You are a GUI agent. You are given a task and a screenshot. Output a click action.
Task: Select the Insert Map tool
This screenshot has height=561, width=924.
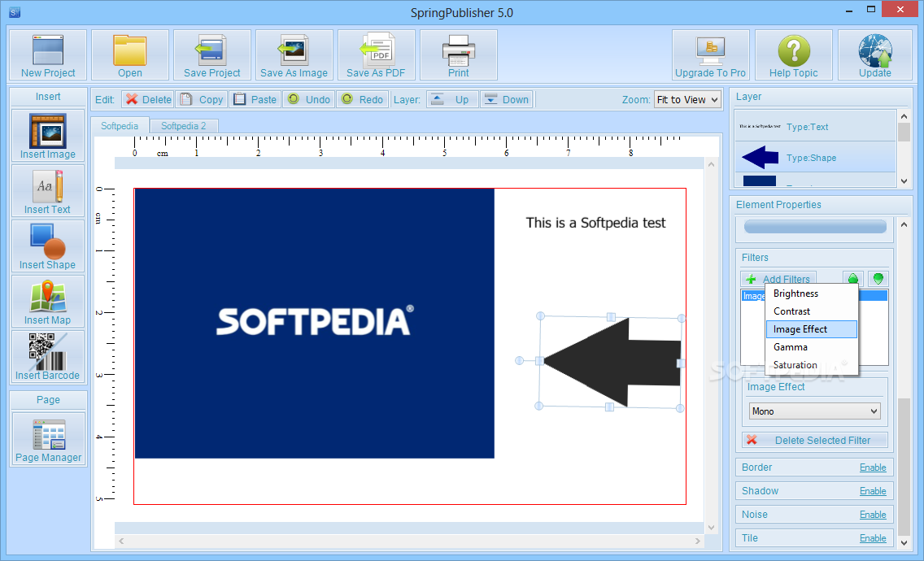pos(48,302)
